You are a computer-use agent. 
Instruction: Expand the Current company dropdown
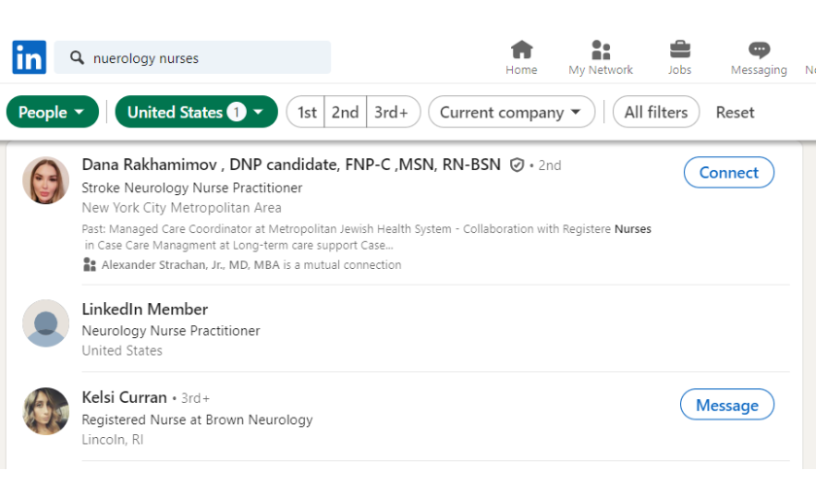click(x=512, y=112)
